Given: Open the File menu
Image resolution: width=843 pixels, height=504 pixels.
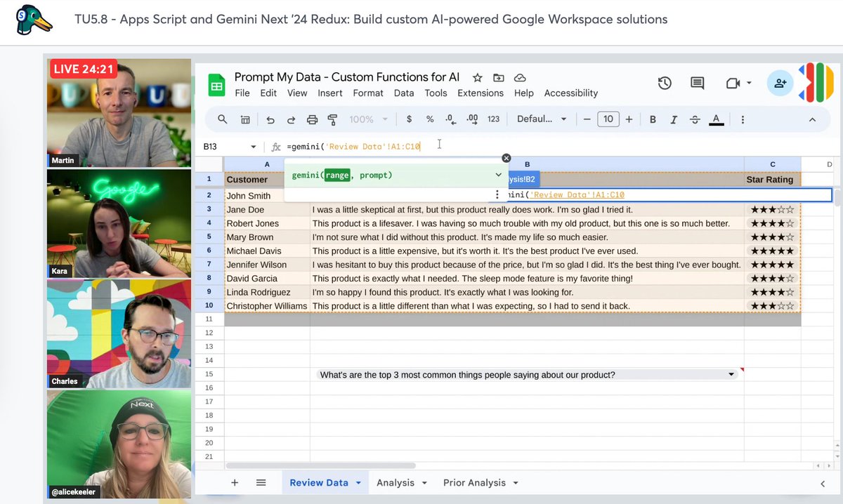Looking at the screenshot, I should tap(242, 93).
